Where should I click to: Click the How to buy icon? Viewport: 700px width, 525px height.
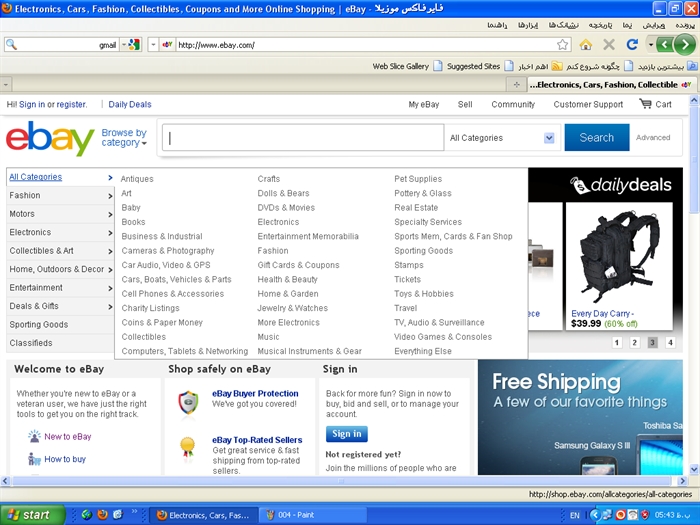[x=34, y=459]
